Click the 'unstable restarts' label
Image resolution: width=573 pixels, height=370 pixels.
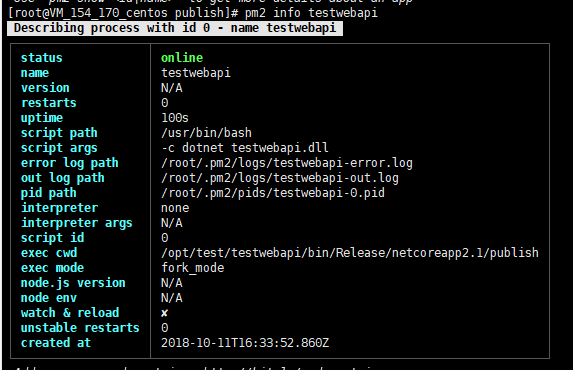click(80, 328)
